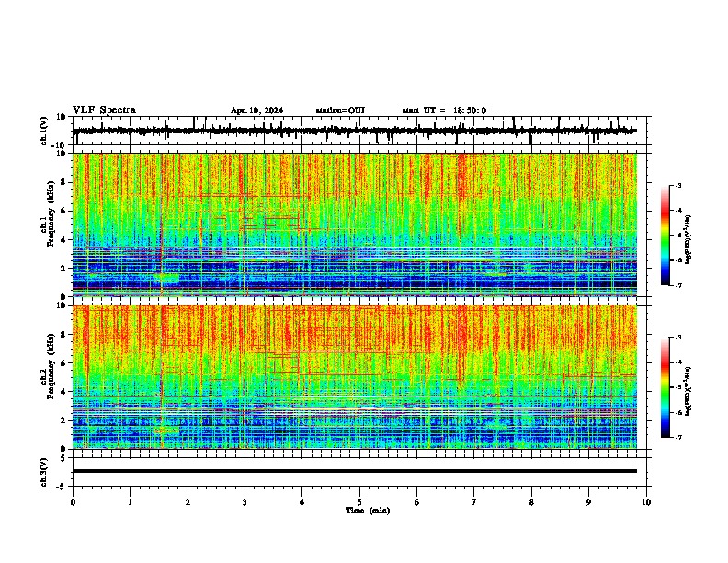This screenshot has height=563, width=728.
Task: Click the time axis tick label "5"
Action: click(359, 502)
